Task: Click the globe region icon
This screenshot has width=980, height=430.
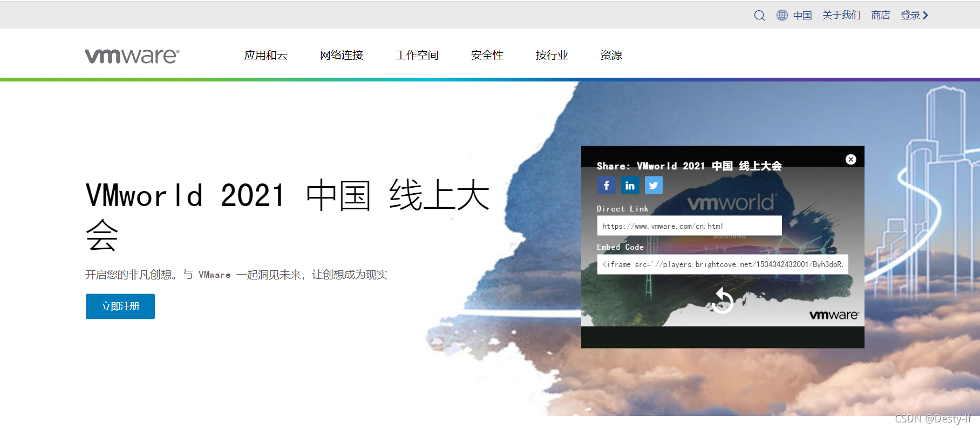Action: coord(782,15)
